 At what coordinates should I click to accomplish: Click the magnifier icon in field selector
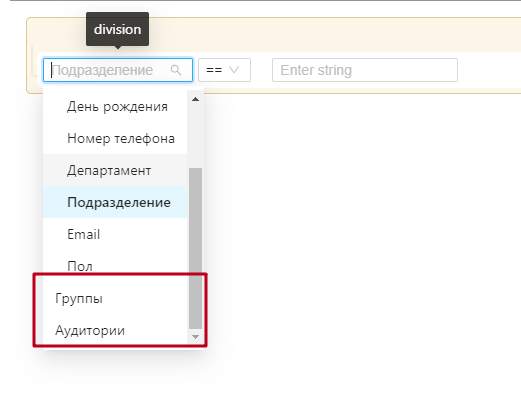pyautogui.click(x=176, y=70)
